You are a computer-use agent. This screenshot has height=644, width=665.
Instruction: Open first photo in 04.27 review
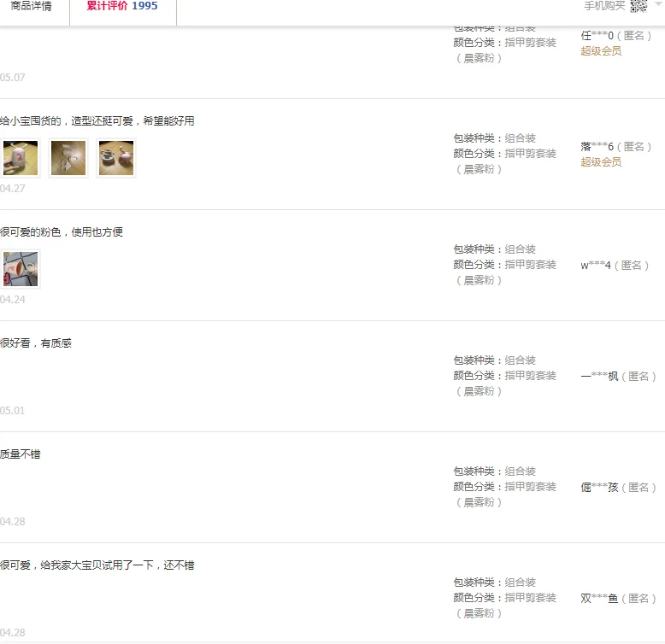click(x=21, y=158)
